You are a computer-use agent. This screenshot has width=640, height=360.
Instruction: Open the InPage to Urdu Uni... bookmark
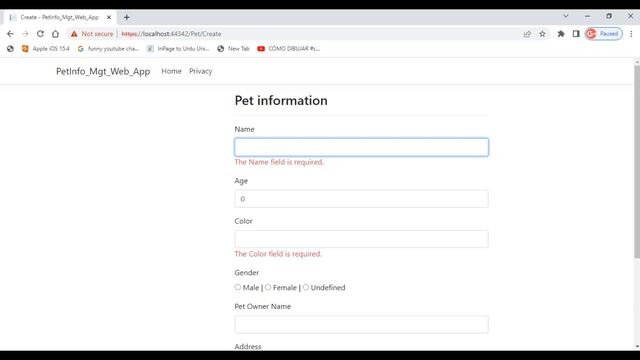point(178,49)
